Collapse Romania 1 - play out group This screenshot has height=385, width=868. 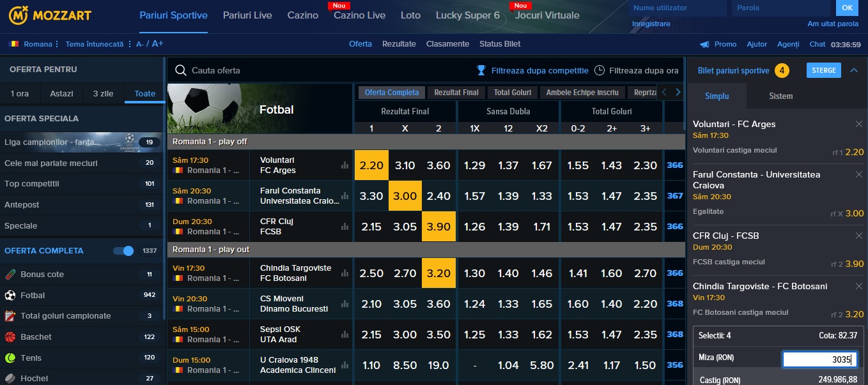coord(426,250)
